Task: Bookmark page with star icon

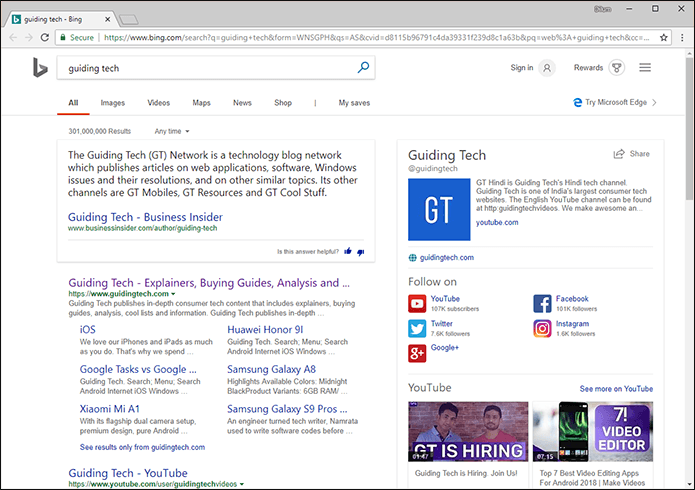Action: (664, 38)
